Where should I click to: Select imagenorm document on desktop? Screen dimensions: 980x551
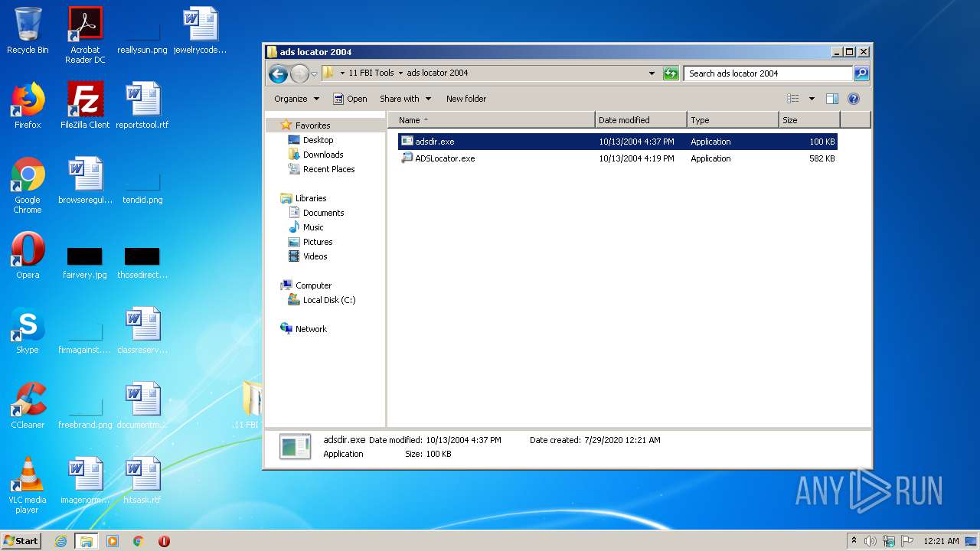(85, 481)
